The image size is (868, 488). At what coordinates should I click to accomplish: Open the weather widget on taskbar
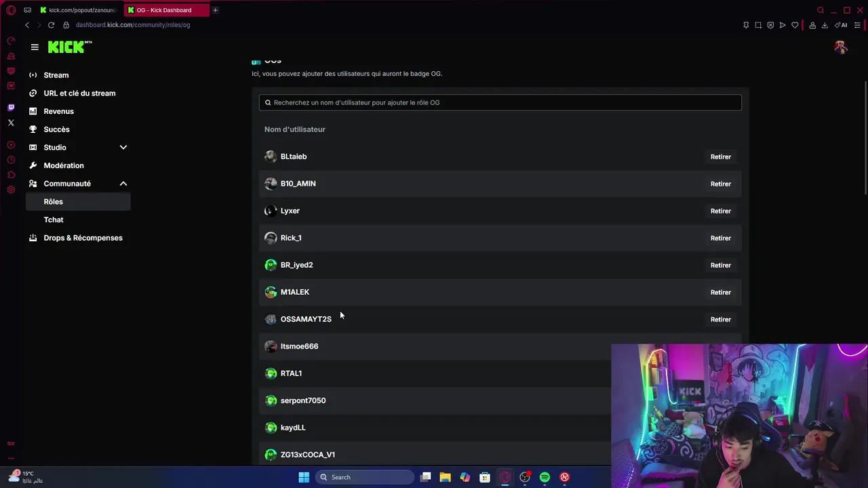point(26,477)
